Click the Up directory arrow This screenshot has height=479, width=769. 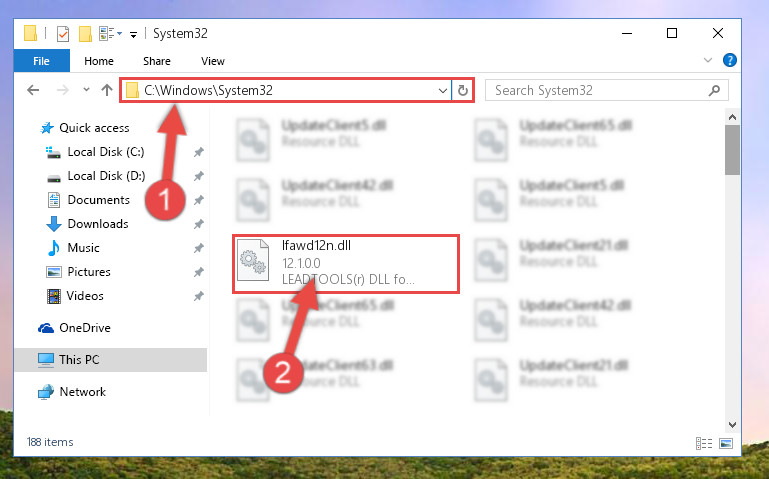107,90
